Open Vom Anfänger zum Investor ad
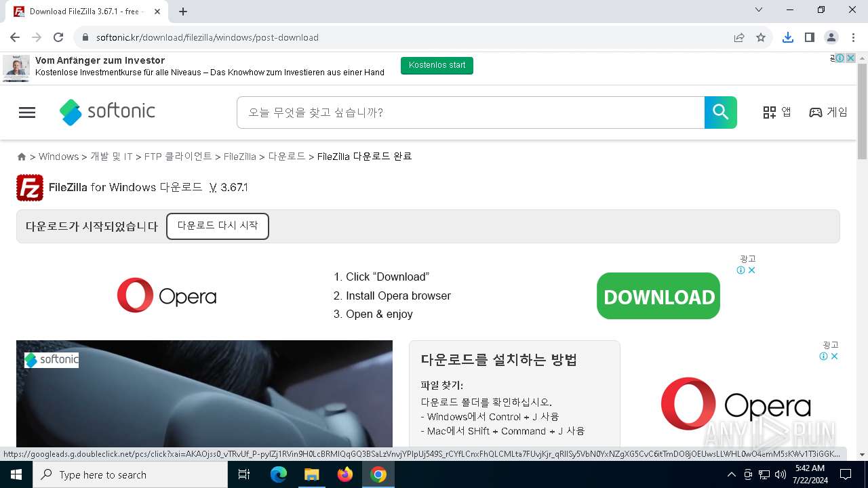Image resolution: width=868 pixels, height=488 pixels. (x=100, y=60)
